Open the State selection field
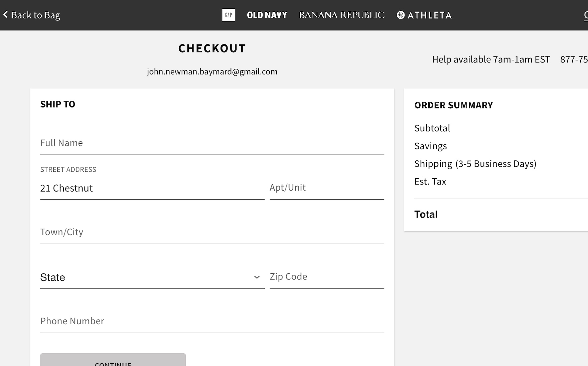 pos(147,277)
